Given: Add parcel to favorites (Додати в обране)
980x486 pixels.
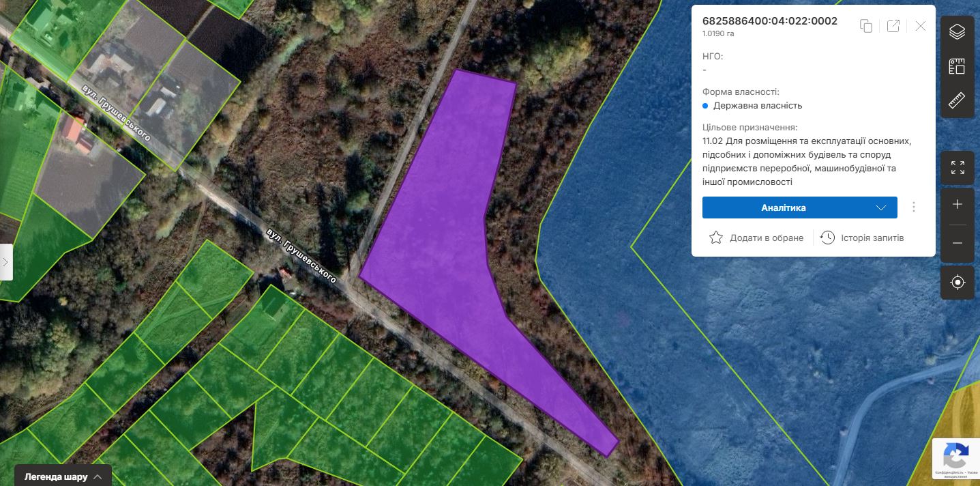Looking at the screenshot, I should click(x=757, y=238).
